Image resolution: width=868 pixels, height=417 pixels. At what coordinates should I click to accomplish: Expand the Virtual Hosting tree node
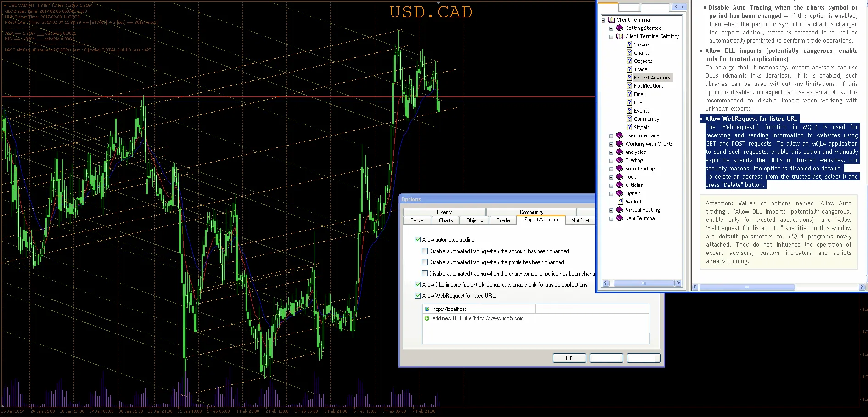(611, 210)
